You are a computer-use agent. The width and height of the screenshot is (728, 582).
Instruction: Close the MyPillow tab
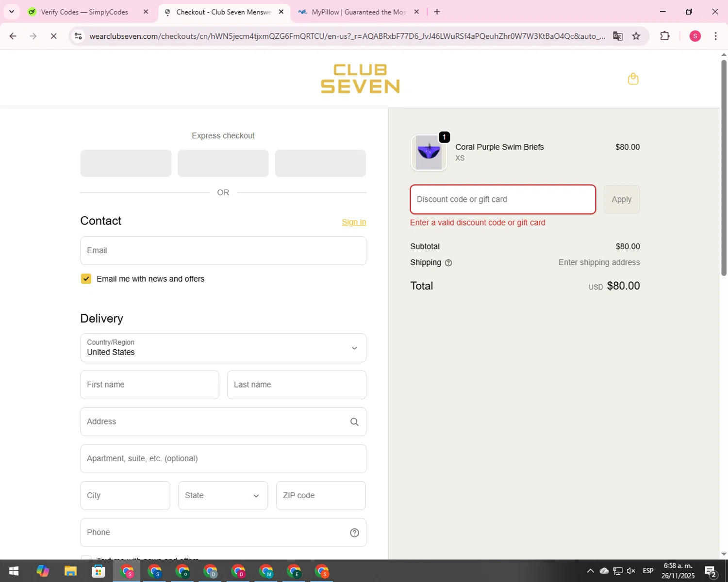[x=416, y=12]
